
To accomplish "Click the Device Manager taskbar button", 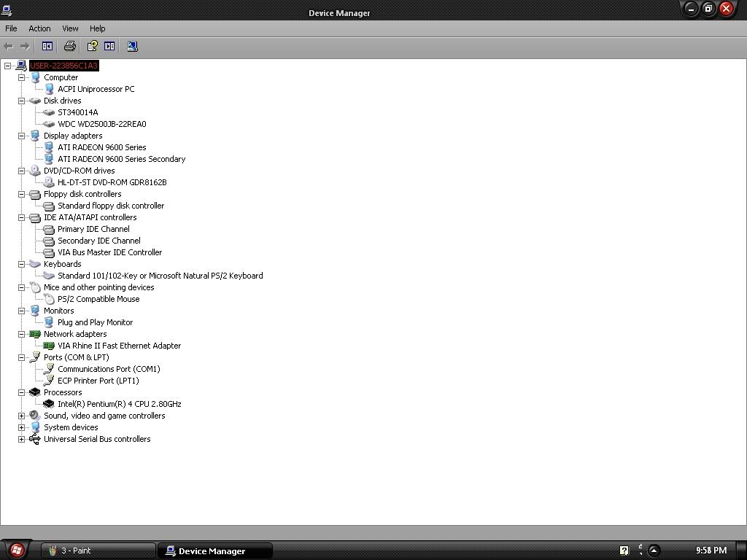I will click(x=215, y=551).
